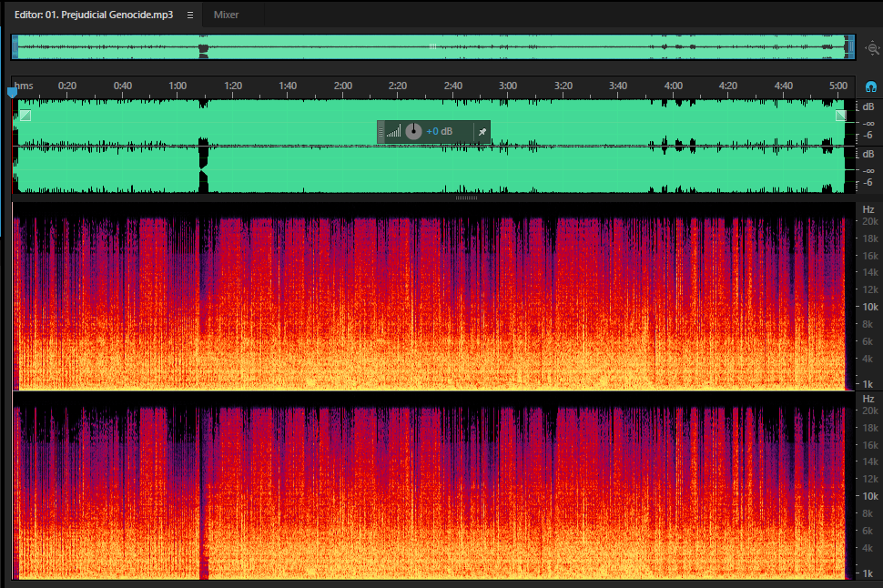
Task: Click the 4k label on the upper spectrogram scale
Action: [868, 359]
